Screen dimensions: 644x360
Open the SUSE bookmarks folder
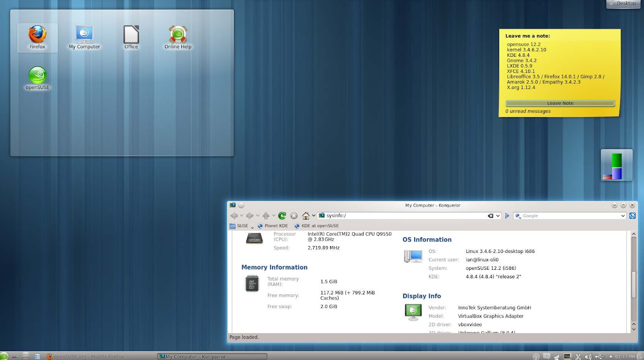[239, 226]
